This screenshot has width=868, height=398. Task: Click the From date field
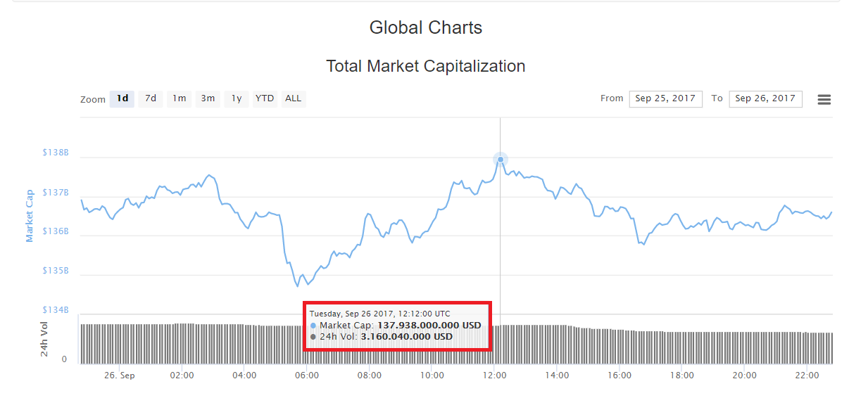point(665,98)
